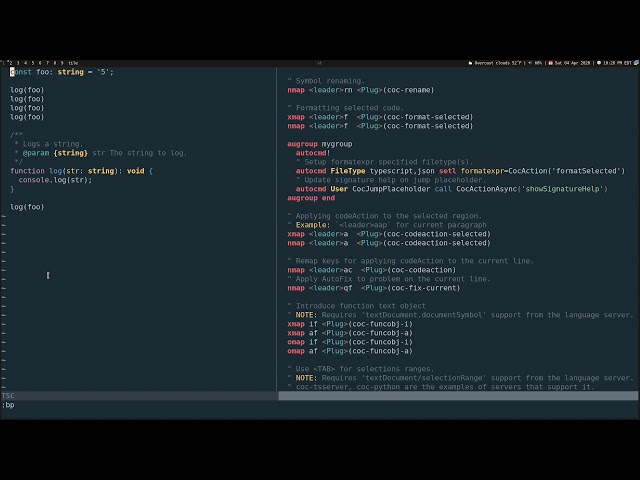Click 'function log(str: string): void {' line
Viewport: 640px width, 480px height.
click(81, 171)
